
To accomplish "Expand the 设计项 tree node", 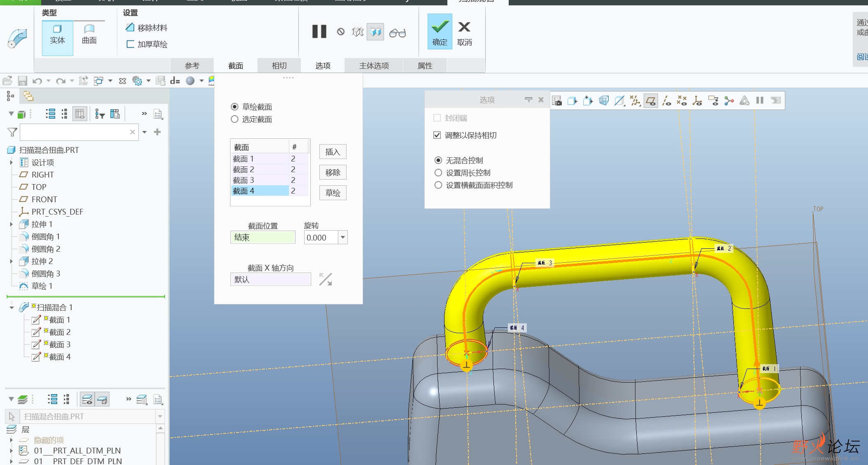I will point(12,162).
